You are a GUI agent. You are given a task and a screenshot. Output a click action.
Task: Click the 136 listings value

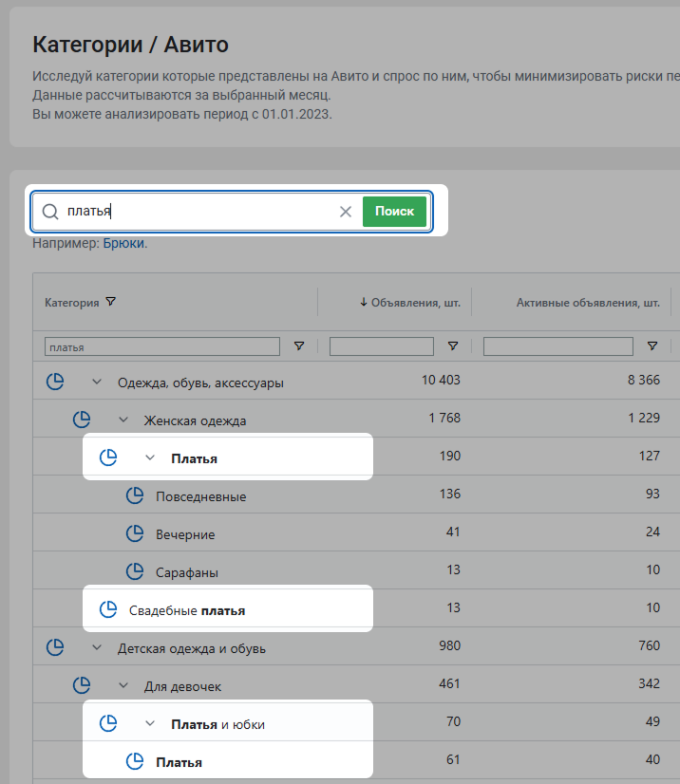click(x=450, y=494)
